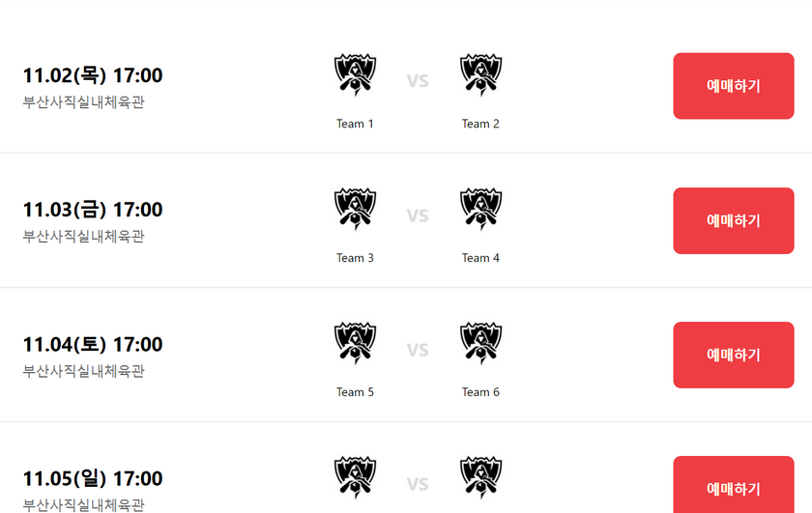Click the VS text between Team 5 and 6

coord(418,350)
